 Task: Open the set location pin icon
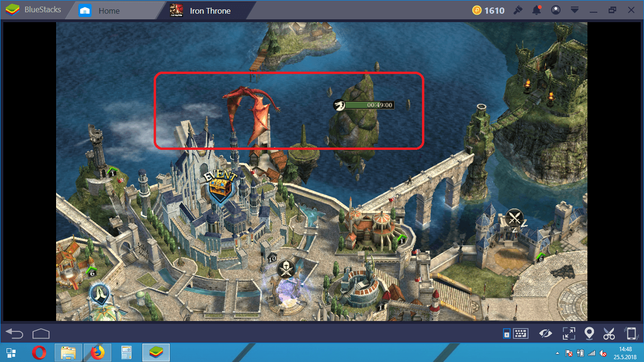(589, 334)
